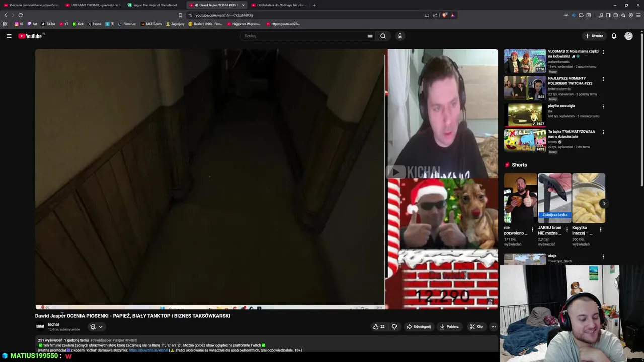The width and height of the screenshot is (644, 362).
Task: Open the on-screen keyboard icon in search
Action: click(x=370, y=36)
